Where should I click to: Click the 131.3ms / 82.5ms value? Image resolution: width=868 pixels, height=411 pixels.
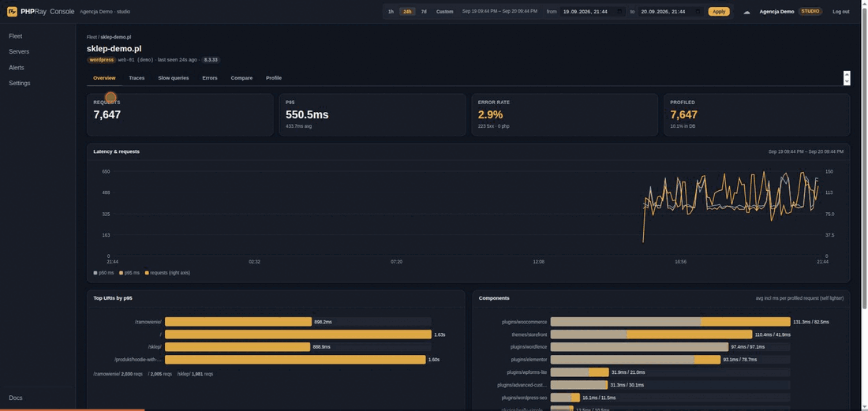click(x=811, y=322)
